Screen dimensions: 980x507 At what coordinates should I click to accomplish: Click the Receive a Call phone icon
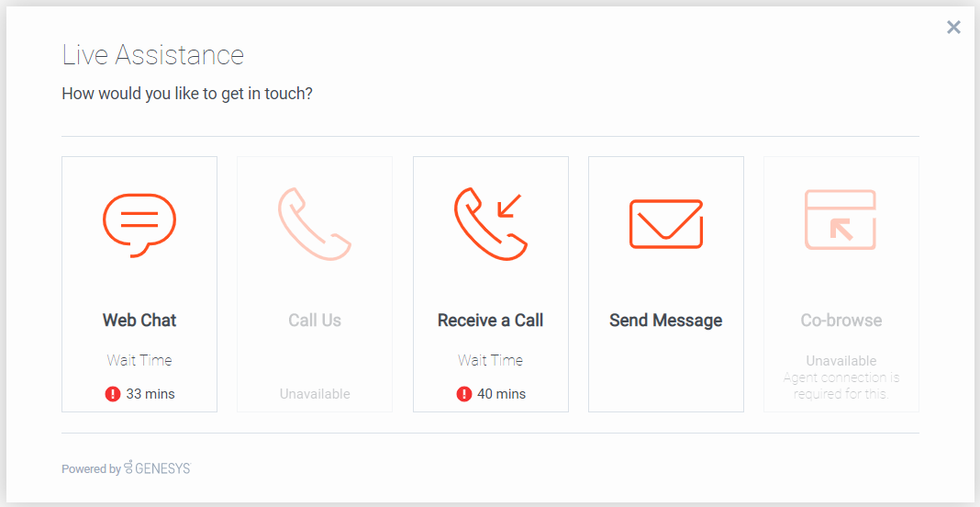[x=491, y=224]
